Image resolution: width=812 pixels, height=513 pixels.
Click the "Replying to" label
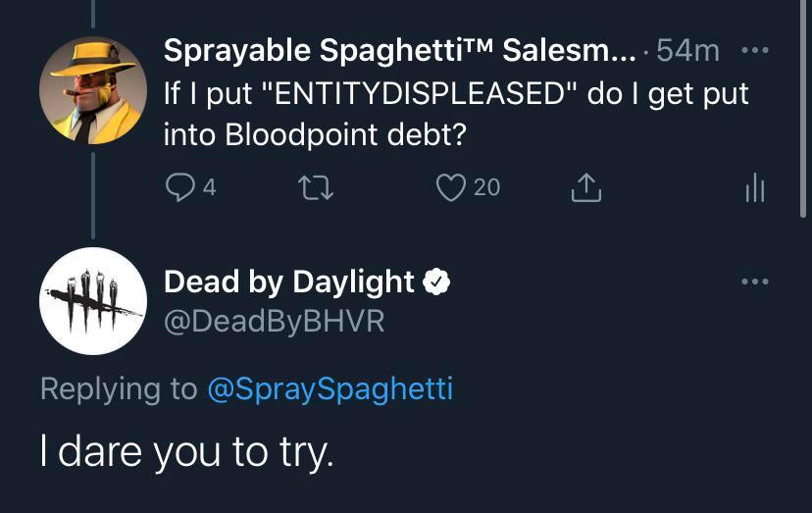coord(119,389)
